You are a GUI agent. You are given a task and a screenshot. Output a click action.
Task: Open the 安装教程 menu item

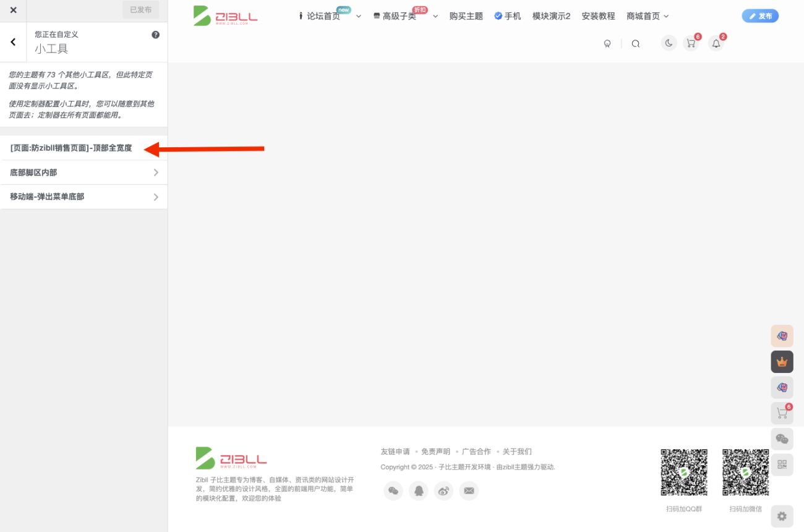pos(598,16)
